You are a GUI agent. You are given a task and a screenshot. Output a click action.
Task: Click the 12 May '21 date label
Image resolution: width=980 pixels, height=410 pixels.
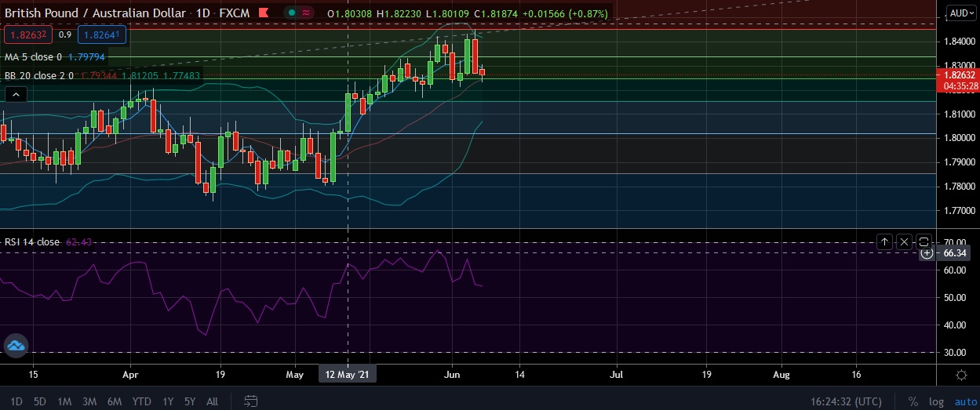[347, 375]
